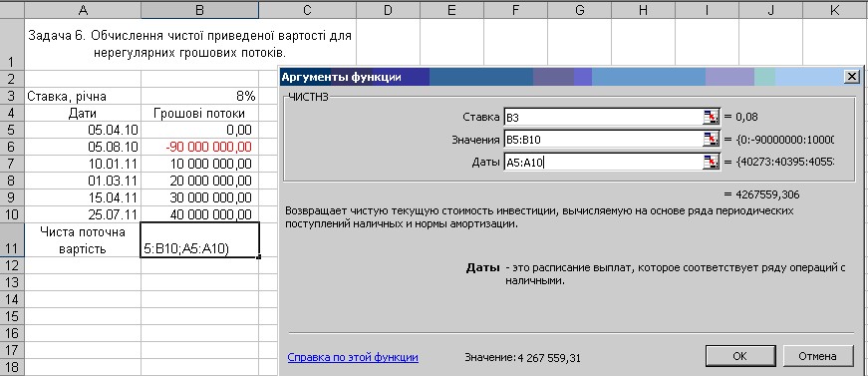The width and height of the screenshot is (868, 376).
Task: Cancel the dialog with Отмена button
Action: tap(817, 356)
